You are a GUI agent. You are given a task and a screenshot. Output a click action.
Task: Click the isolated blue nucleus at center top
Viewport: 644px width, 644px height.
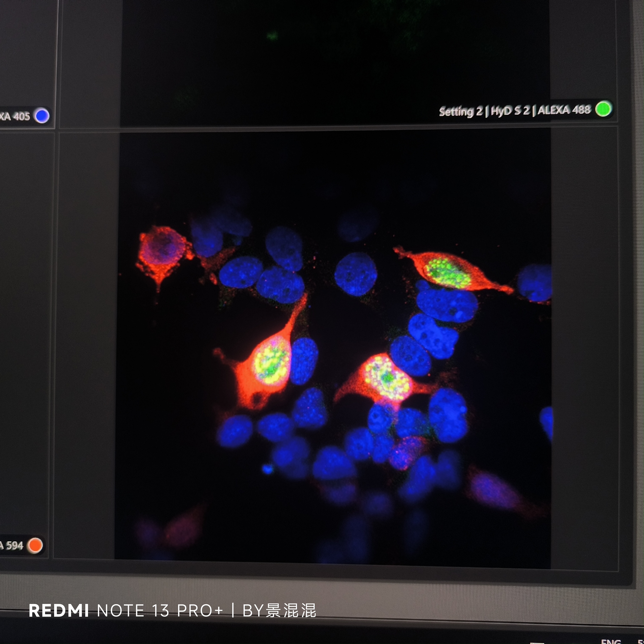(356, 274)
